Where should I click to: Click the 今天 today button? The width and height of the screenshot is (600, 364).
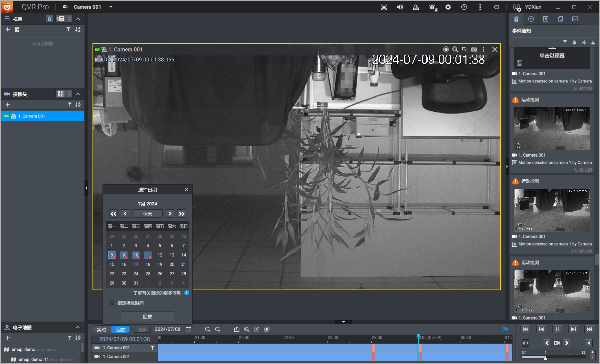click(148, 214)
